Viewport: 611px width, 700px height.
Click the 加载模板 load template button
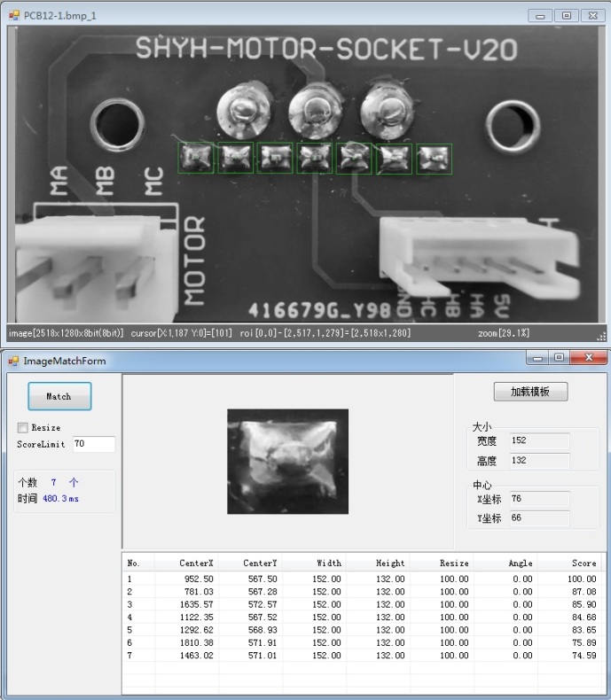530,392
